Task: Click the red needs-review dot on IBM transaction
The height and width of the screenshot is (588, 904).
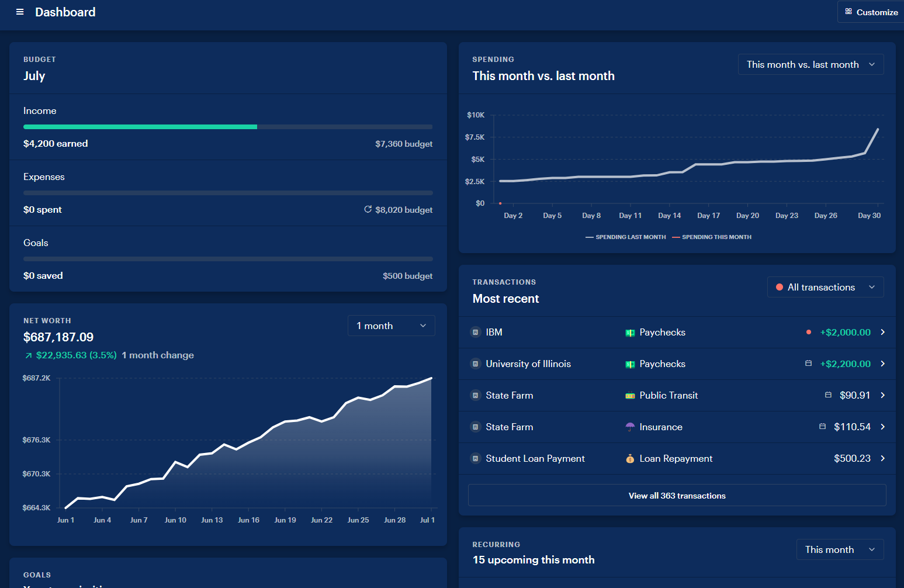Action: click(x=808, y=332)
